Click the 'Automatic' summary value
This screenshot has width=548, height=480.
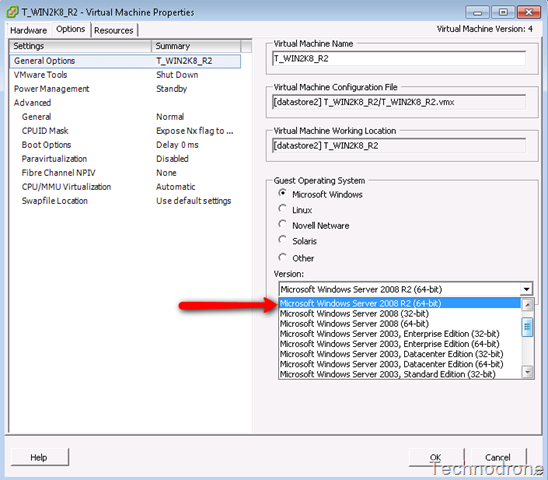pyautogui.click(x=175, y=187)
